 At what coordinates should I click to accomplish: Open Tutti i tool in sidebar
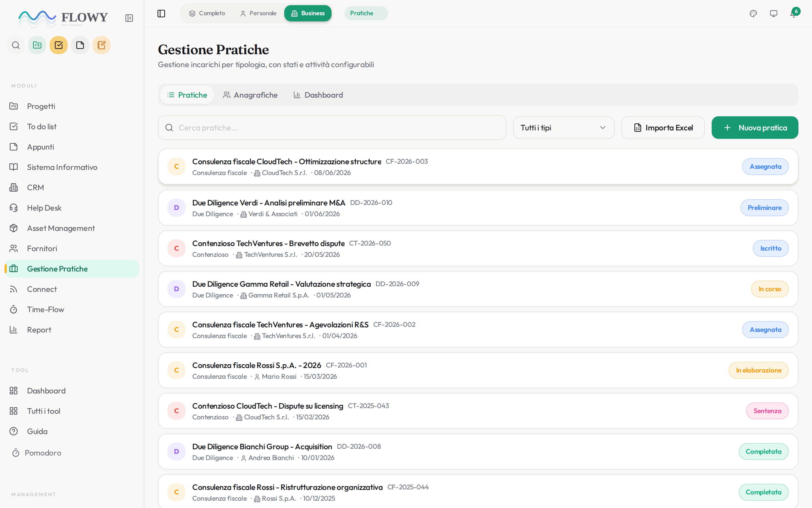coord(72,411)
